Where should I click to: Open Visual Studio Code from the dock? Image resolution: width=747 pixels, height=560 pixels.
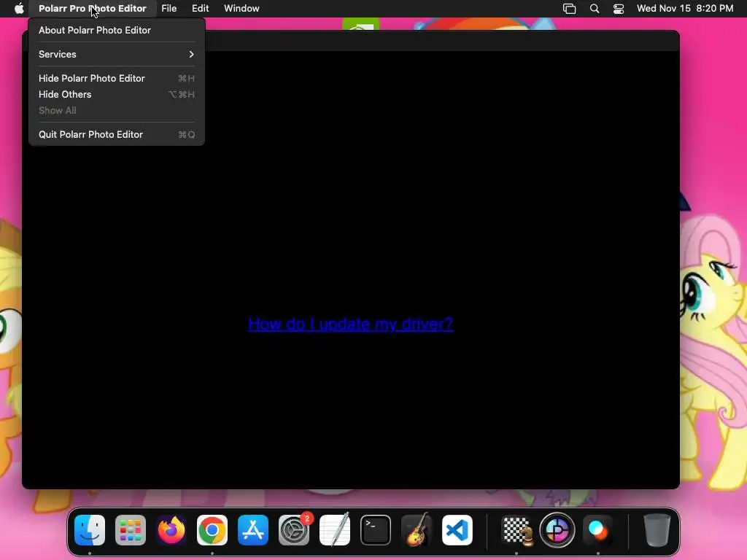[x=457, y=530]
